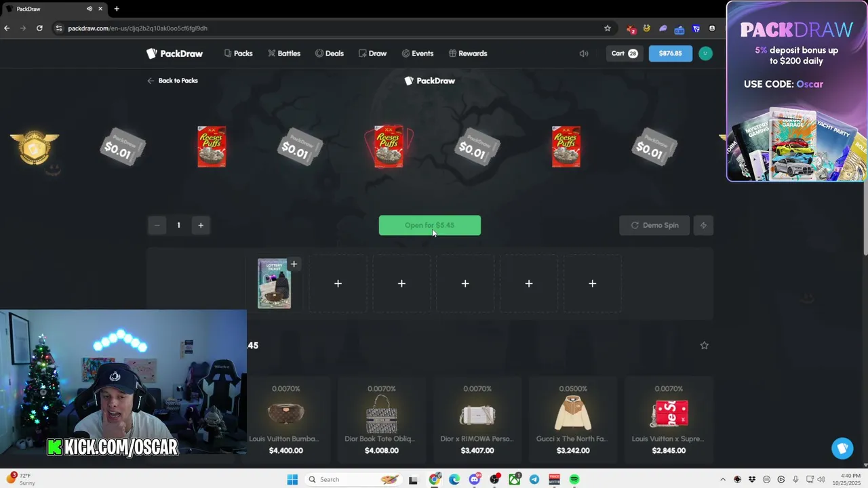The height and width of the screenshot is (488, 868).
Task: Open the Gucci x The North Face item
Action: pyautogui.click(x=573, y=421)
